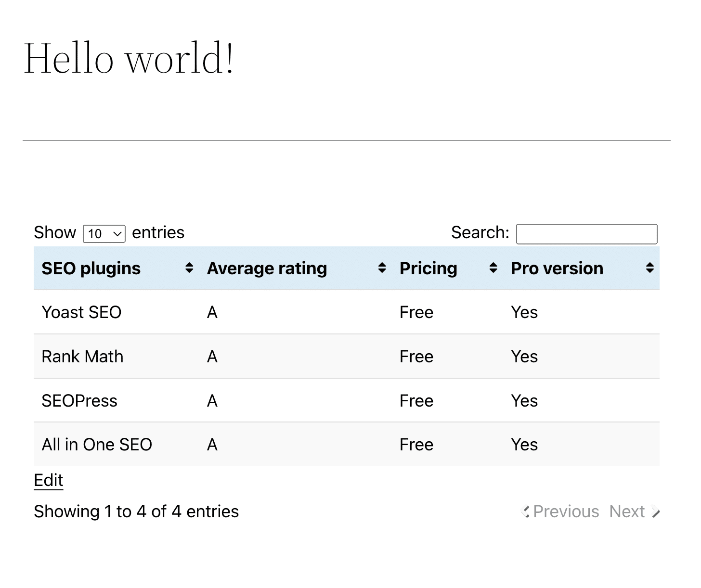This screenshot has width=701, height=588.
Task: Go to the Next page
Action: [x=634, y=511]
